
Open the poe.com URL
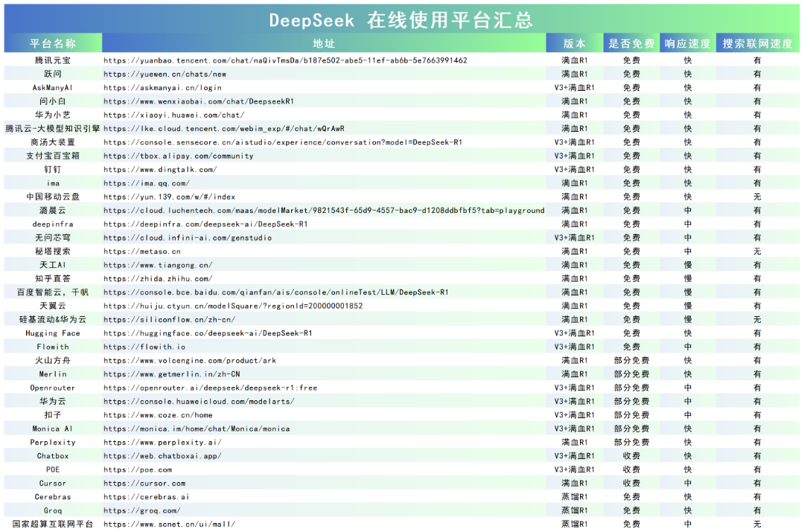pyautogui.click(x=138, y=469)
